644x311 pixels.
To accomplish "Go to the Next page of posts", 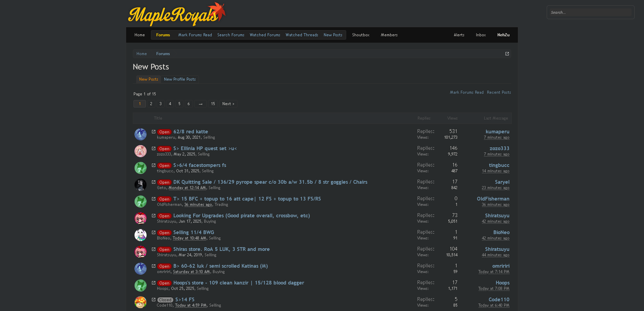I will [228, 104].
